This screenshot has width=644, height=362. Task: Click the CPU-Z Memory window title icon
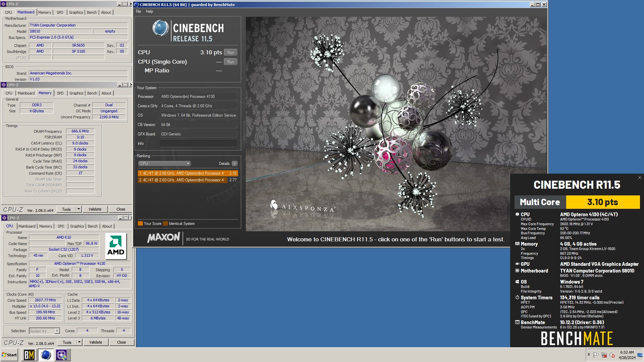click(4, 85)
